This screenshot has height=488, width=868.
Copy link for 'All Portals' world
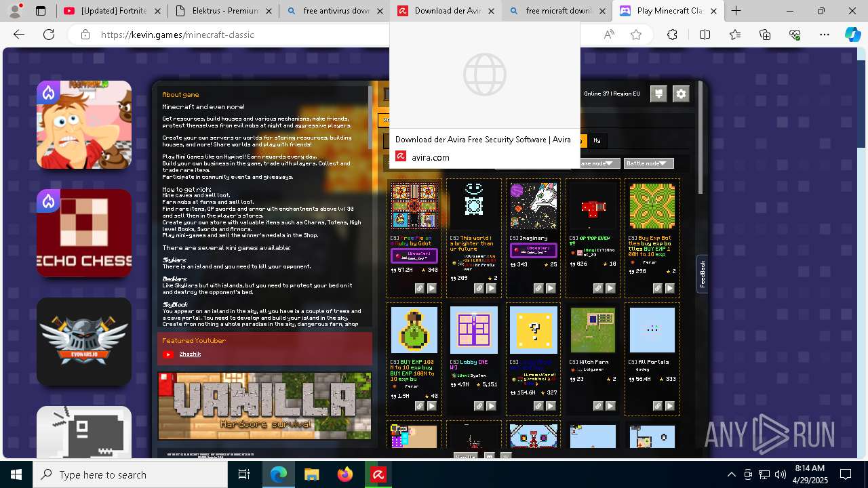click(658, 406)
